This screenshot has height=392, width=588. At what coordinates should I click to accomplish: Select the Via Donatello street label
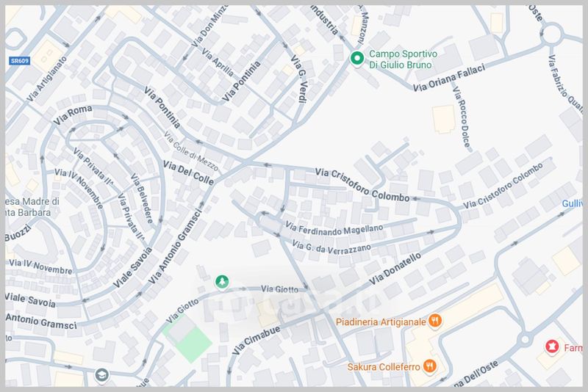tap(395, 269)
